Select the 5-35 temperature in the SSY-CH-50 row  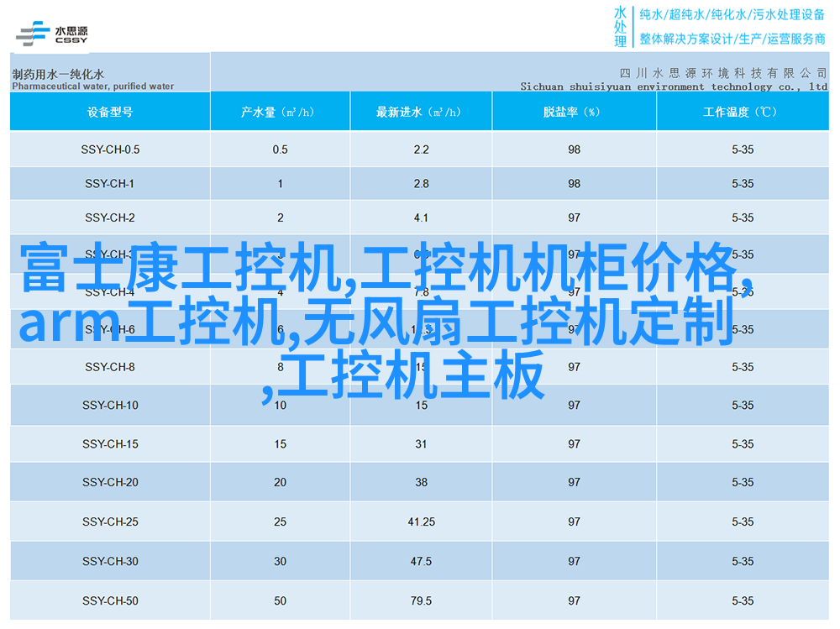coord(743,601)
